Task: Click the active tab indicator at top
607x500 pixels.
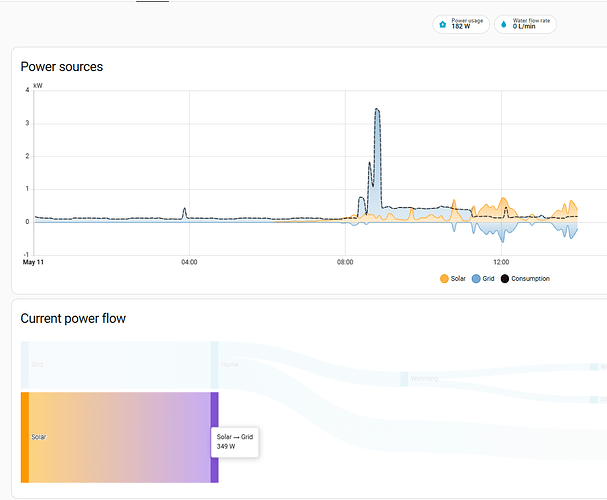Action: click(153, 1)
